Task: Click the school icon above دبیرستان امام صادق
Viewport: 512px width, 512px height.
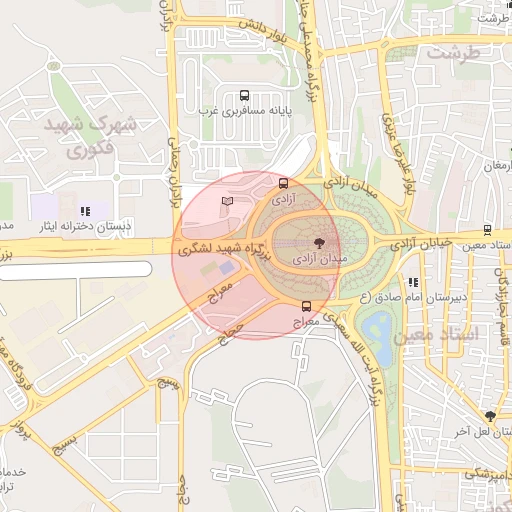Action: (x=414, y=283)
